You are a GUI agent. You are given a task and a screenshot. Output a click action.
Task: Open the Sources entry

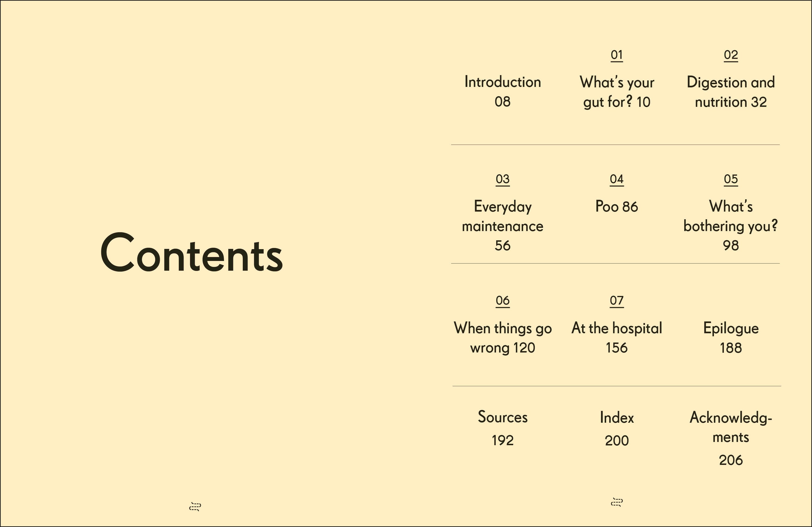pos(502,417)
